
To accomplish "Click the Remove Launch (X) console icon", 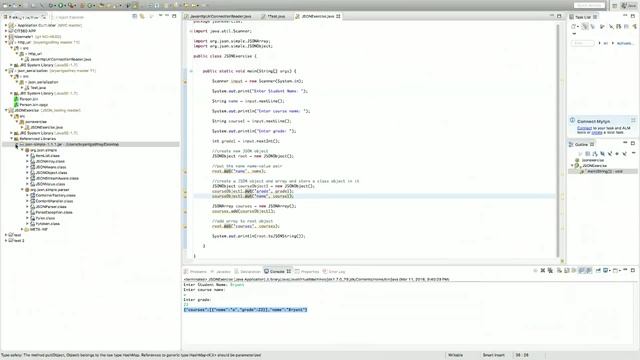I will [x=543, y=271].
